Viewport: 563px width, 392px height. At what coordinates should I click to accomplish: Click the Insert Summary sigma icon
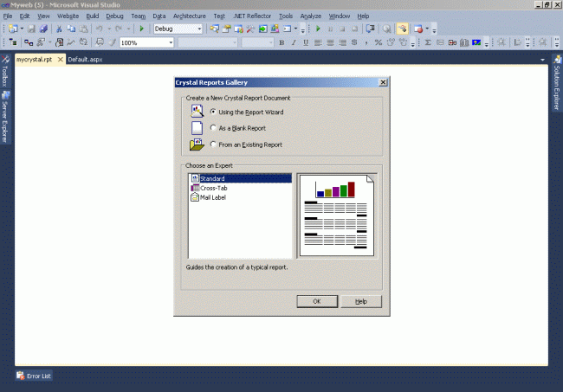tap(428, 42)
